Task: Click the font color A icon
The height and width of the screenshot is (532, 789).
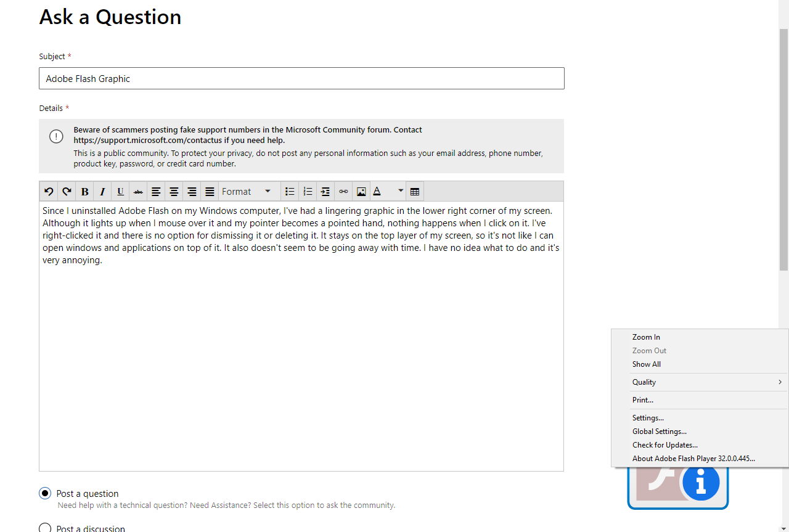Action: pos(377,192)
